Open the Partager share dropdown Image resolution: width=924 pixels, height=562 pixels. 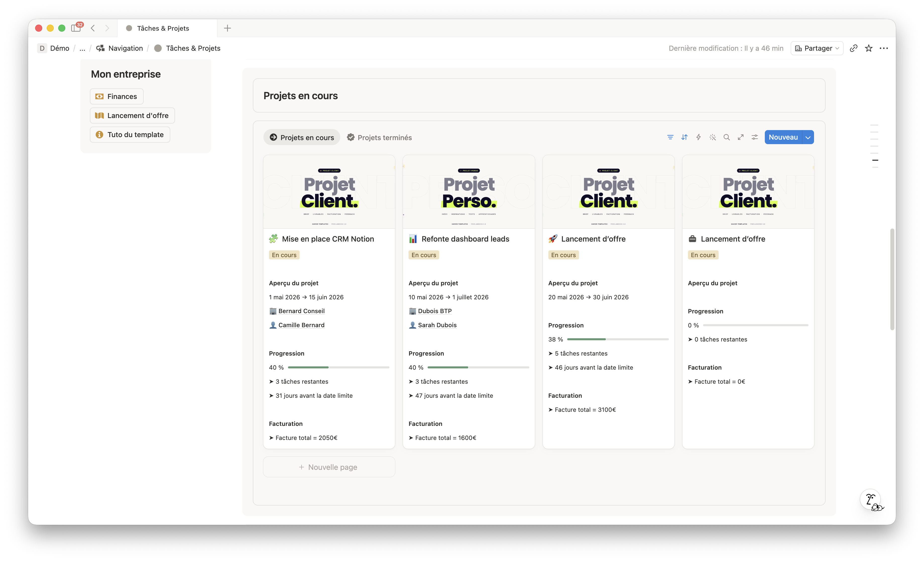[x=817, y=48]
